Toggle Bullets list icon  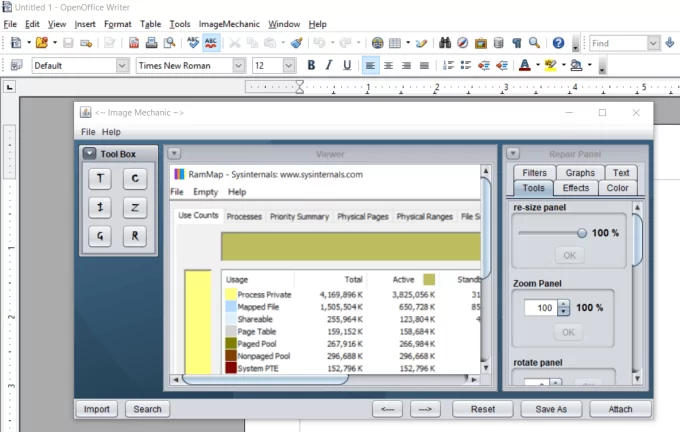click(466, 65)
